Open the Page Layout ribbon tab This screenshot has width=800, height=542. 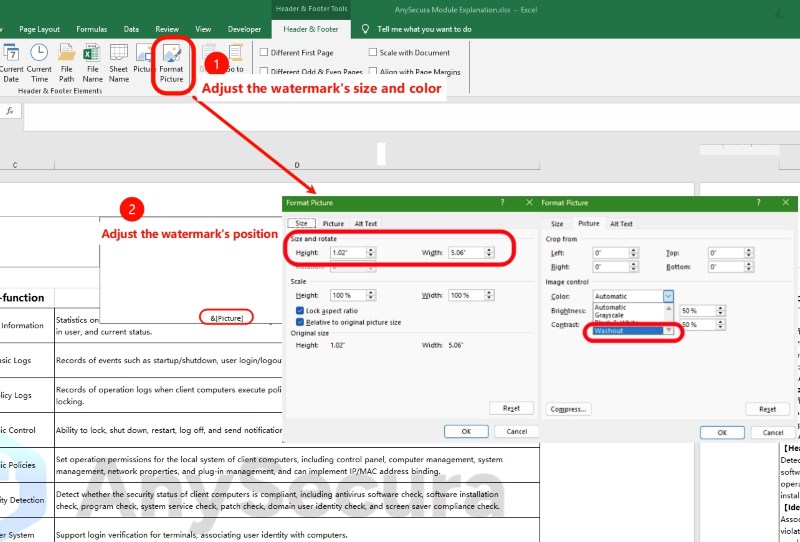pos(39,29)
